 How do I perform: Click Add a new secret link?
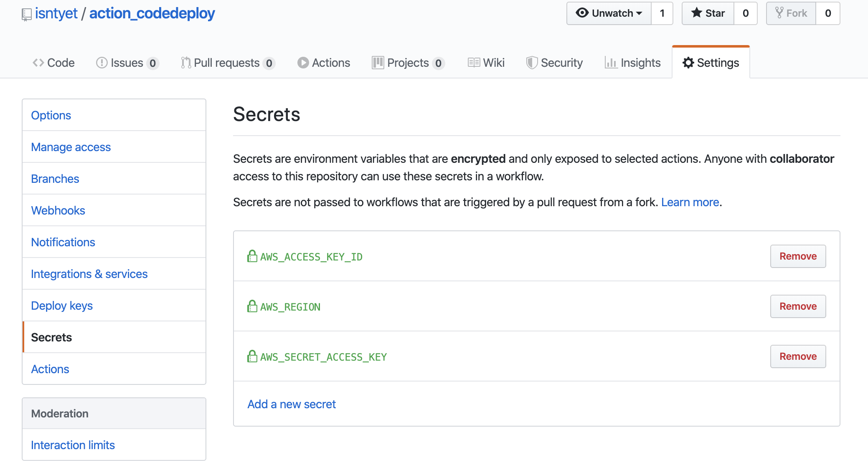(x=292, y=404)
